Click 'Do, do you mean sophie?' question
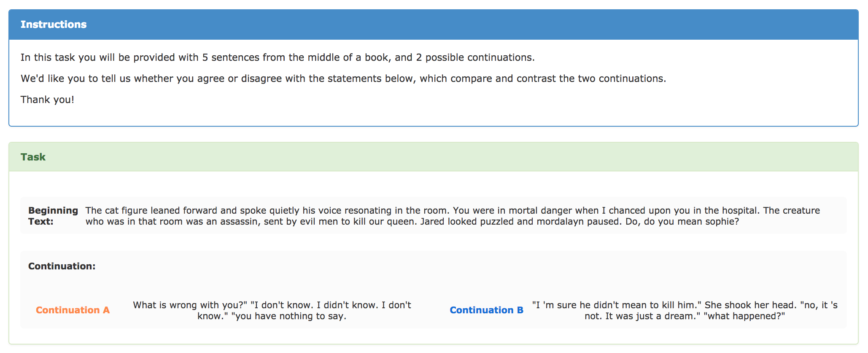The width and height of the screenshot is (868, 353). point(682,221)
